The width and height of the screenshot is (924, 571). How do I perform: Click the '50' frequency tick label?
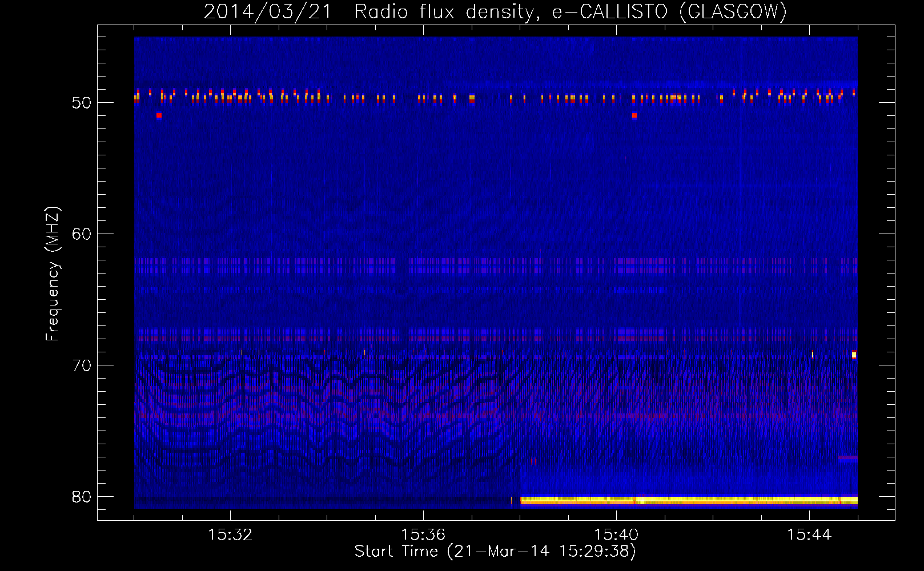[x=82, y=103]
